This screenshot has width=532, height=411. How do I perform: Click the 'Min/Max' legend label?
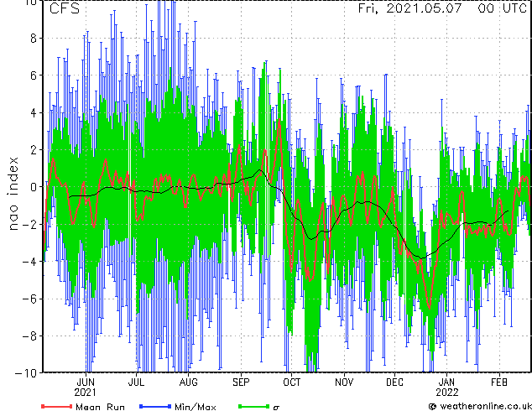pyautogui.click(x=196, y=407)
